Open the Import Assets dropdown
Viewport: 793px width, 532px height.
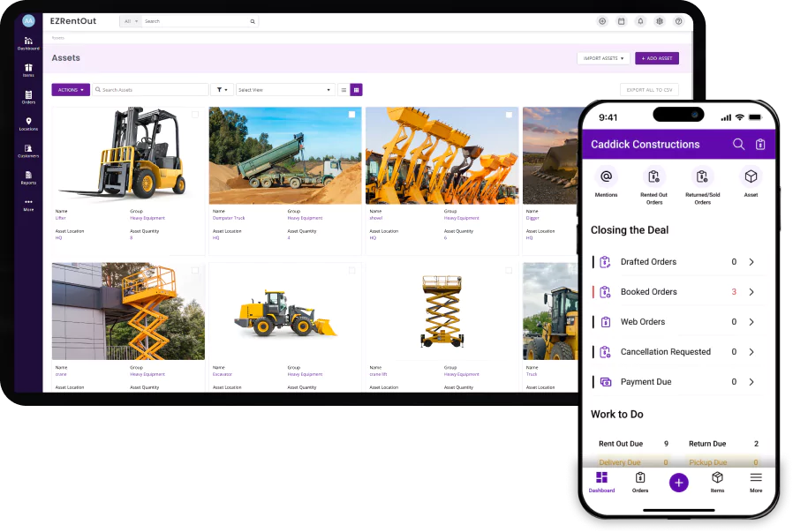tap(603, 58)
